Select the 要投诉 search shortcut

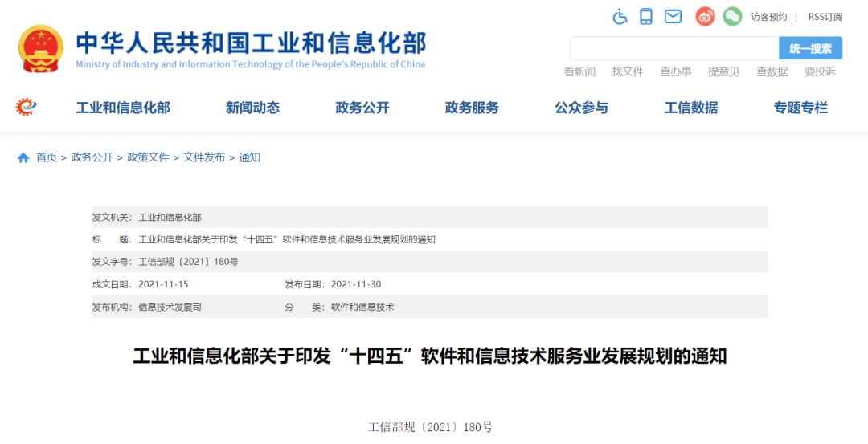click(821, 72)
